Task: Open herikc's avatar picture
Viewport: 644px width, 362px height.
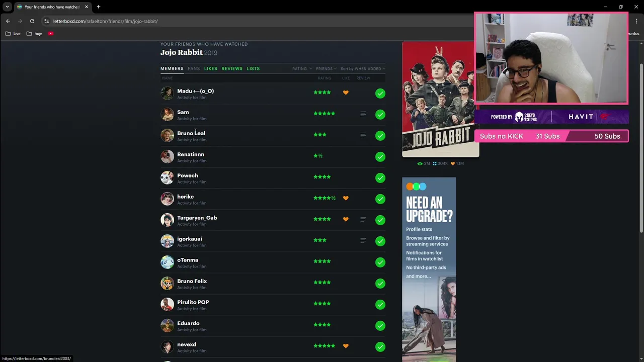Action: point(167,199)
